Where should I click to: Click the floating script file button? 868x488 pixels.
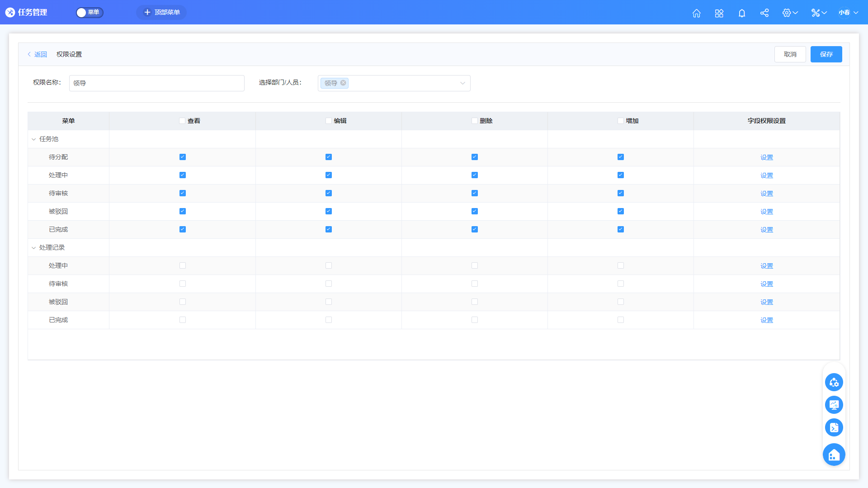(x=834, y=427)
